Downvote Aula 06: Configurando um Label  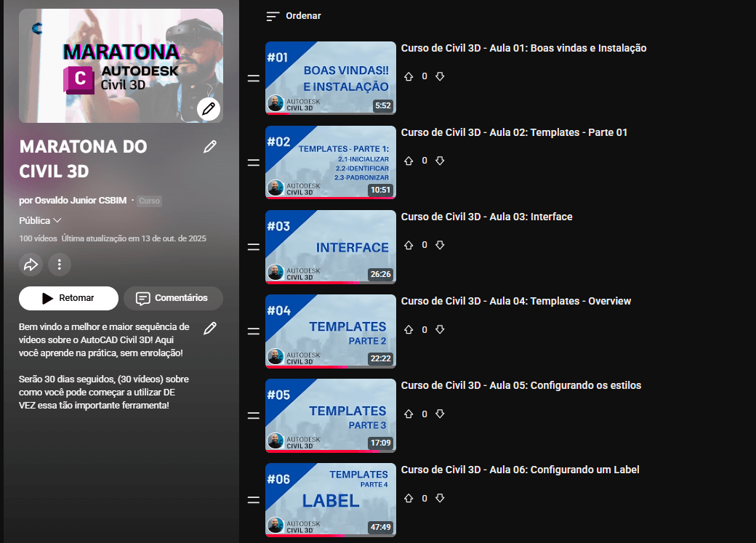click(440, 498)
